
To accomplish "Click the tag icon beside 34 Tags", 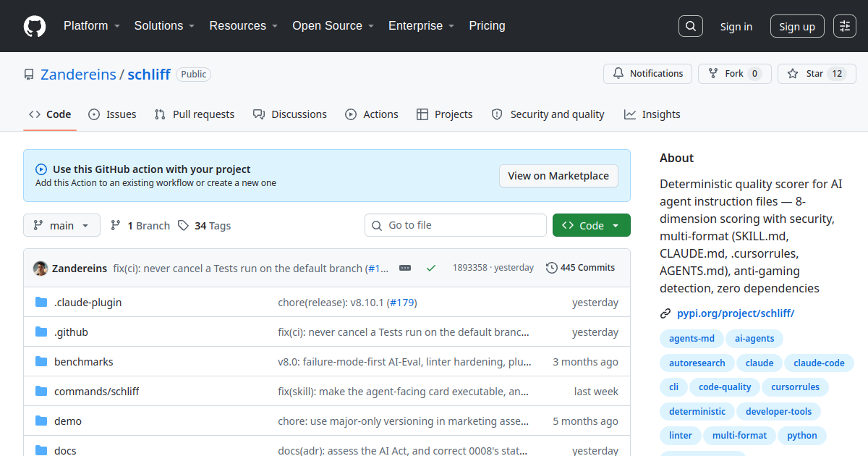I will (184, 225).
